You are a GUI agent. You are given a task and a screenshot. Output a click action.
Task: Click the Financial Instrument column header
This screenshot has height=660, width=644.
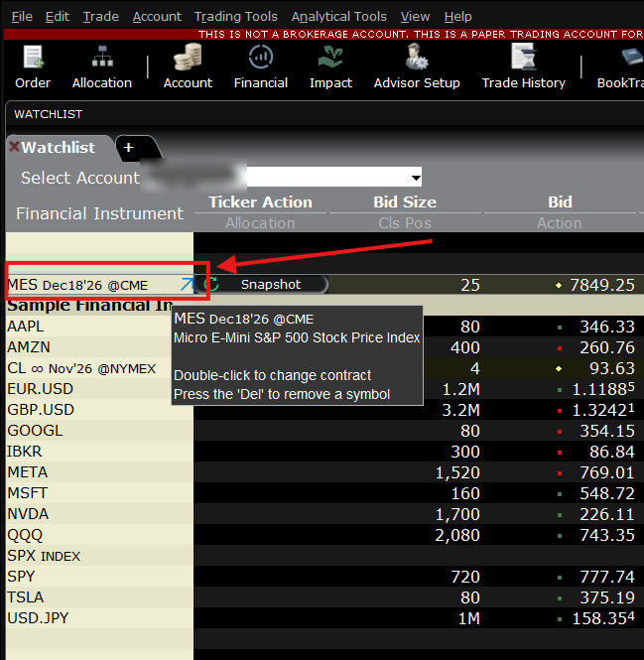pos(100,213)
